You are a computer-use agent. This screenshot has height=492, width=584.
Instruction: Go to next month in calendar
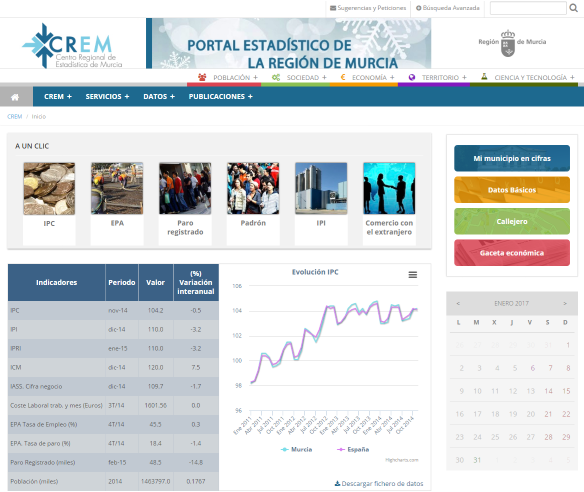(x=565, y=304)
